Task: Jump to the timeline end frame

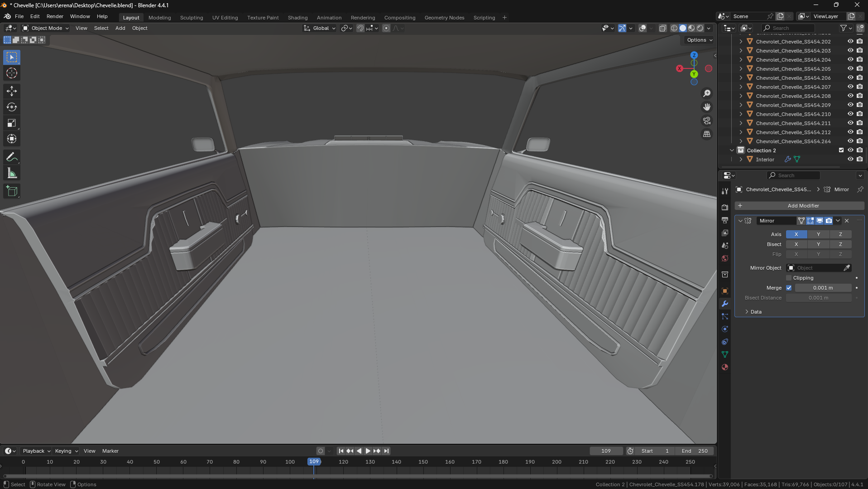Action: [x=386, y=451]
